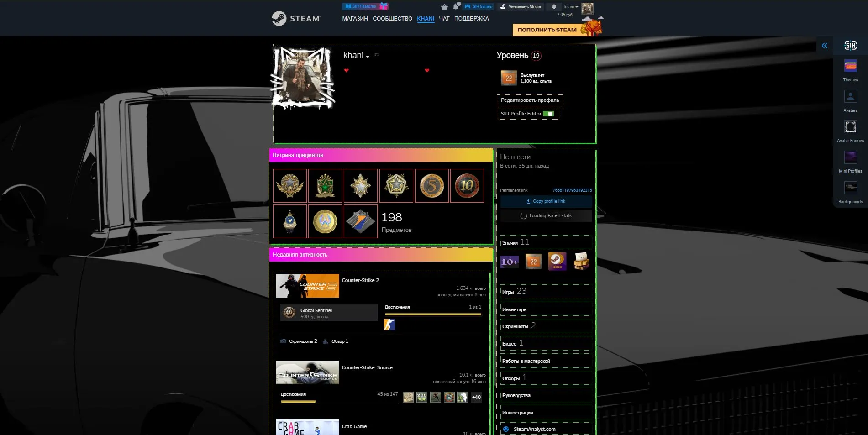
Task: Click the 10+ games badge icon
Action: click(510, 262)
